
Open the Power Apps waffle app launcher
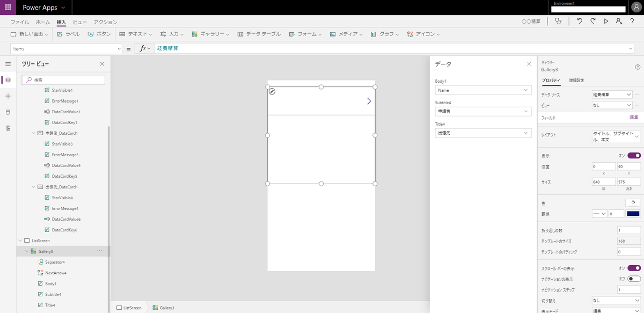point(8,8)
